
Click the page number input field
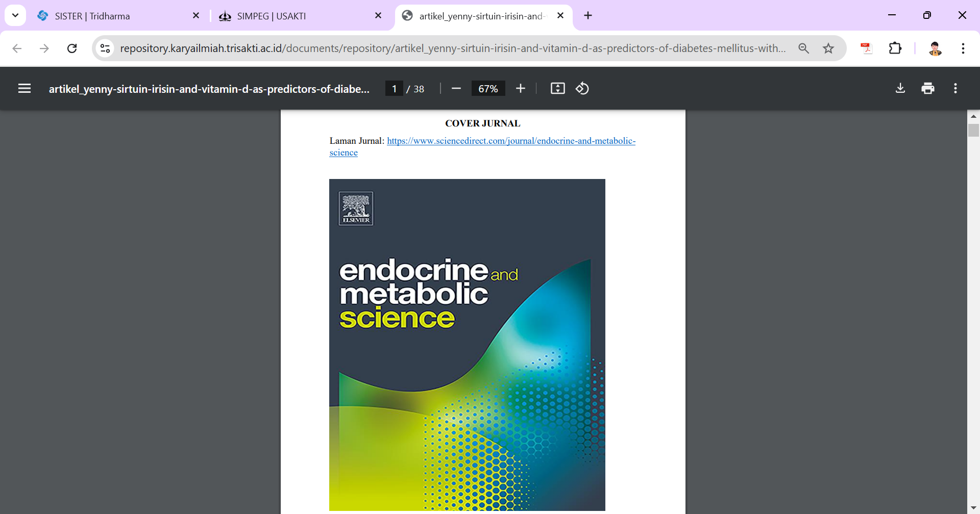click(x=394, y=89)
